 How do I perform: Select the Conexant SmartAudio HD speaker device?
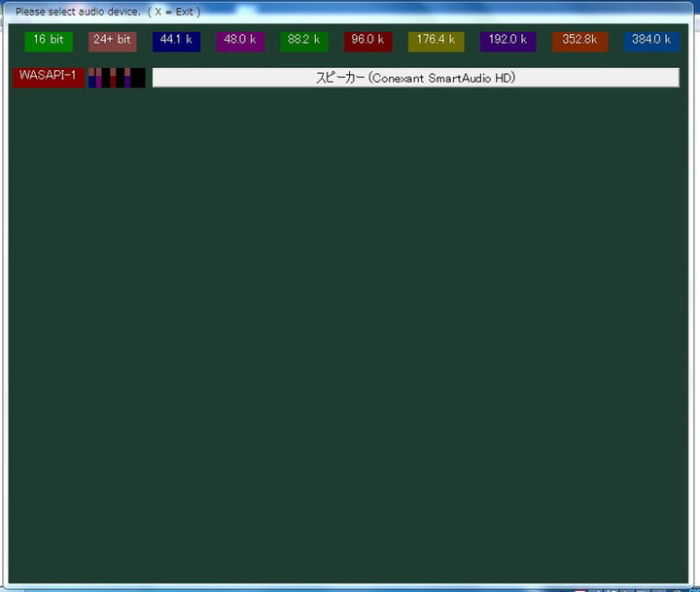(x=415, y=78)
